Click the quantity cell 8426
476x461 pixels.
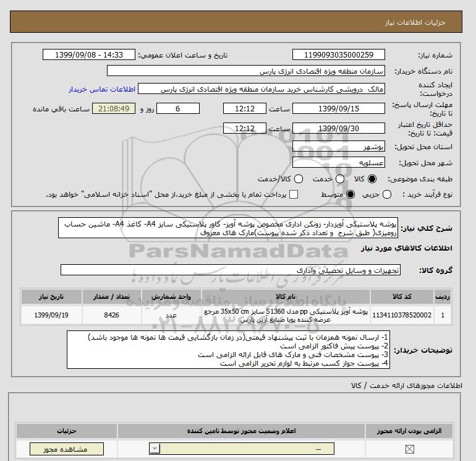[x=111, y=315]
